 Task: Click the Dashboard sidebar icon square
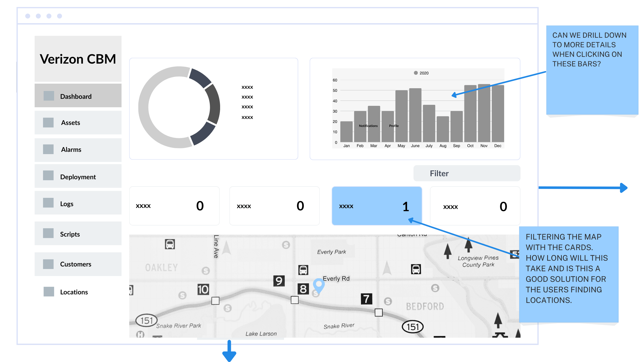pyautogui.click(x=49, y=96)
